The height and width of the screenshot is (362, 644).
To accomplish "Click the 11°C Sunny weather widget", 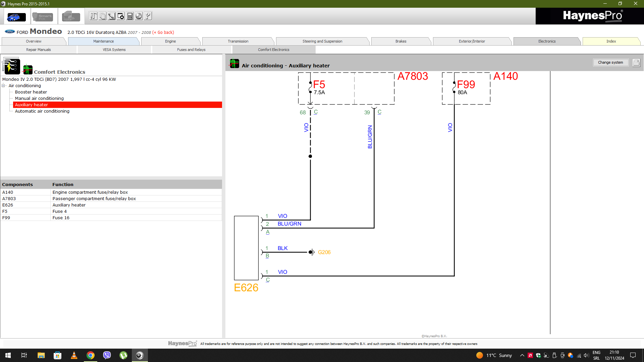I will click(x=494, y=355).
